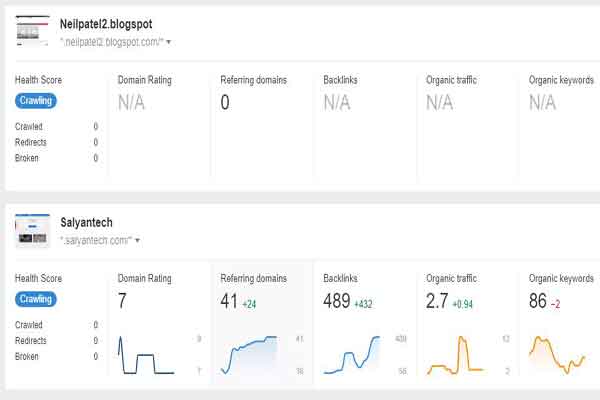Open Neilpatel2 Referring domains value 0
600x400 pixels.
click(225, 103)
